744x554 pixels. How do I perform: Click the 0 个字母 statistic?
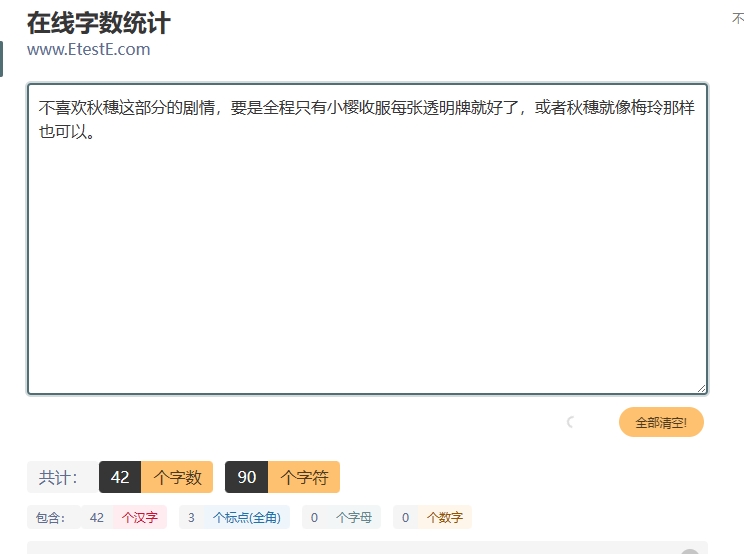coord(342,517)
